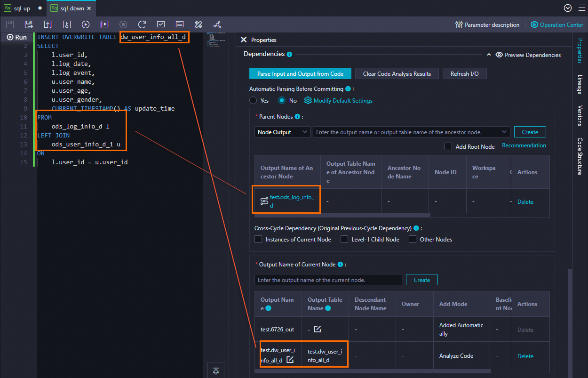This screenshot has width=588, height=378.
Task: Click the Reload circular-arrow icon
Action: click(x=142, y=24)
